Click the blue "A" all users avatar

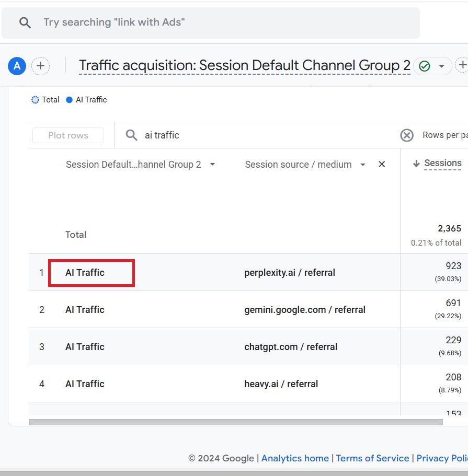[17, 66]
